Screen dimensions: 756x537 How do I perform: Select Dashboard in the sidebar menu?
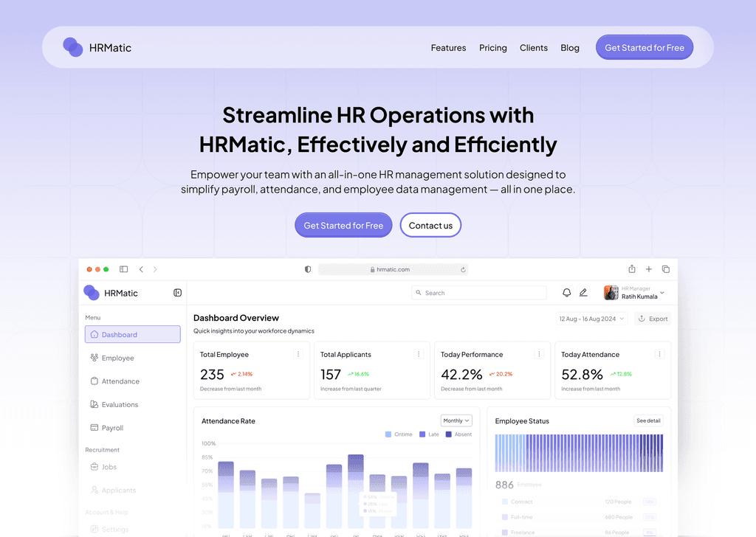(133, 334)
